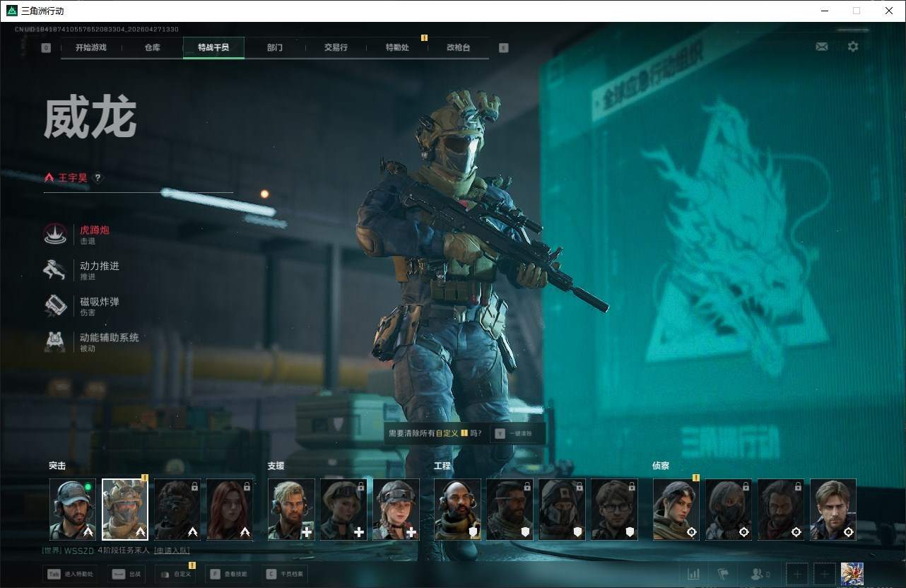The height and width of the screenshot is (588, 906).
Task: Select the locked red-haired 突击 operator
Action: 230,510
